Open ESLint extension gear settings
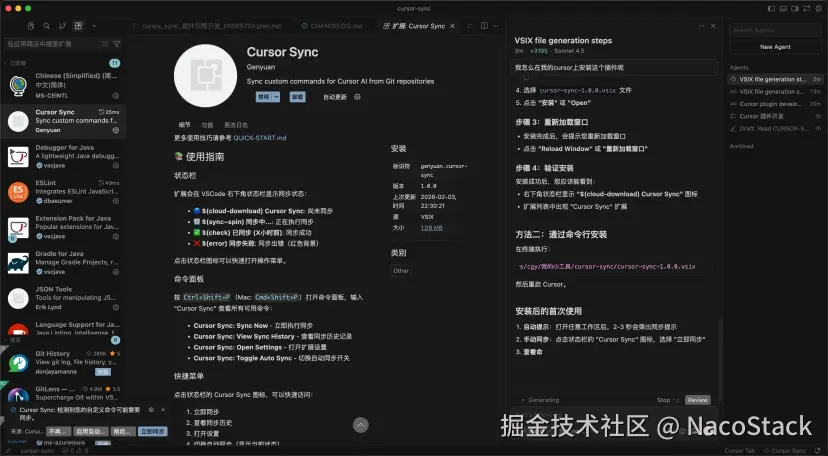Image resolution: width=828 pixels, height=456 pixels. [x=116, y=201]
